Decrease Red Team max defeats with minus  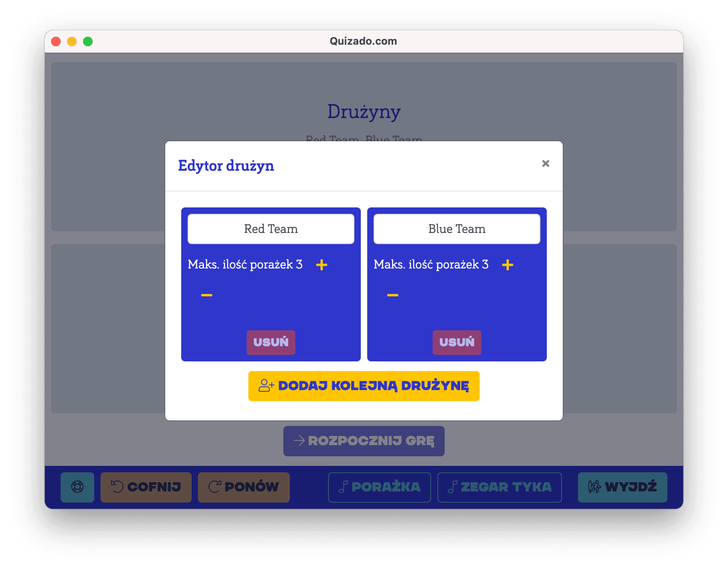click(207, 295)
